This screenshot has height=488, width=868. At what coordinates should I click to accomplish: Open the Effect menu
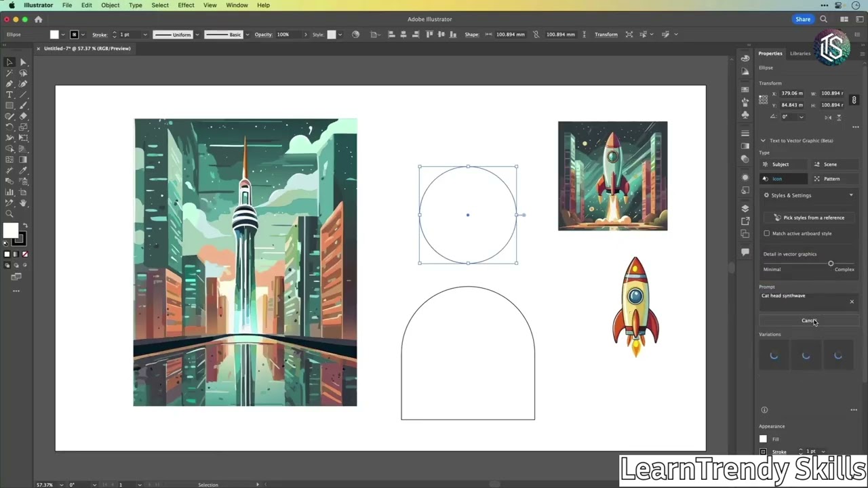click(x=186, y=5)
